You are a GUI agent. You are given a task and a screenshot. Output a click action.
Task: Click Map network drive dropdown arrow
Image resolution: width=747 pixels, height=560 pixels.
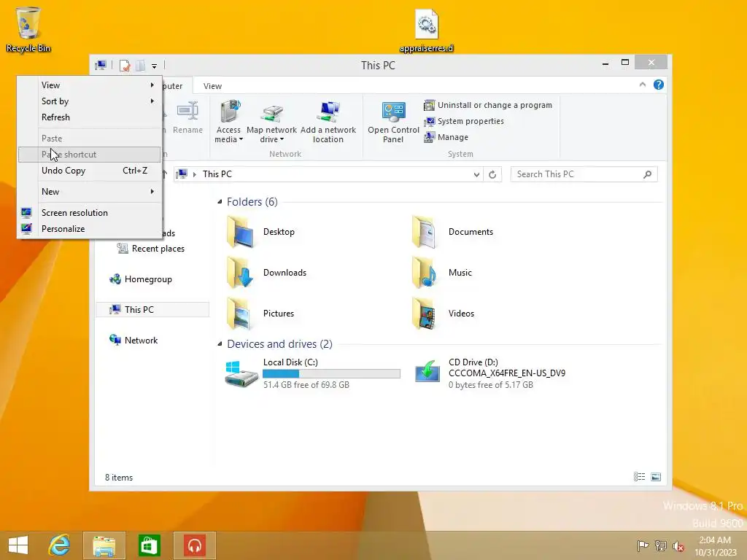[282, 139]
